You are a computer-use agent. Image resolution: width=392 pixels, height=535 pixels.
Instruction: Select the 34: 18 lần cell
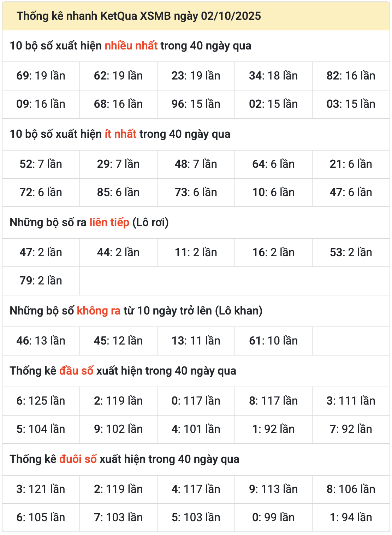coord(273,76)
